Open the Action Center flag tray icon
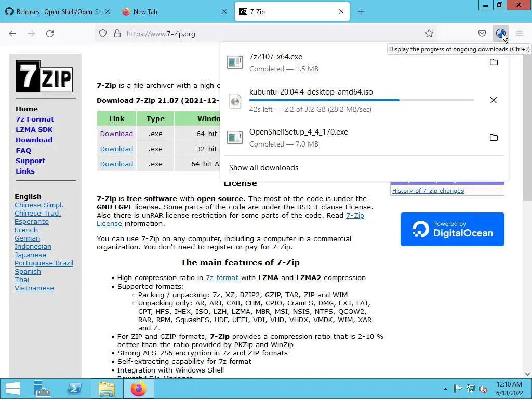The height and width of the screenshot is (399, 532). pyautogui.click(x=458, y=389)
